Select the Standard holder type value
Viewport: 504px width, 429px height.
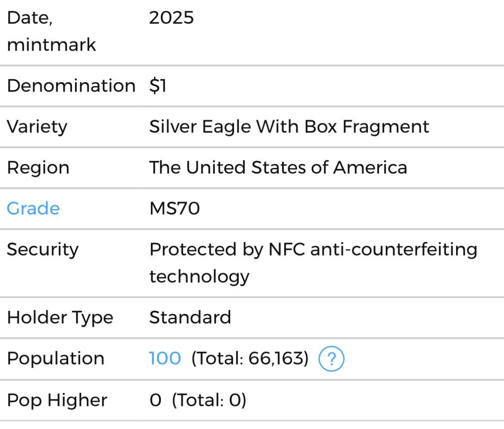pos(190,317)
